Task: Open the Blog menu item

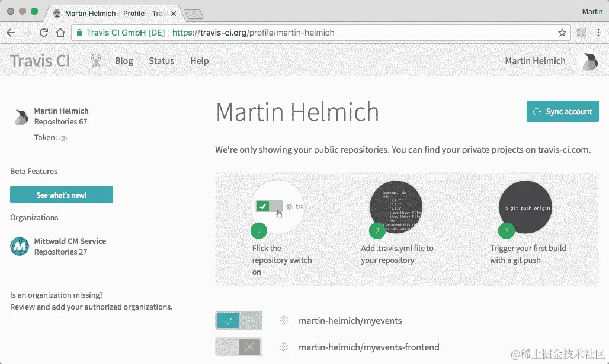Action: click(x=124, y=61)
